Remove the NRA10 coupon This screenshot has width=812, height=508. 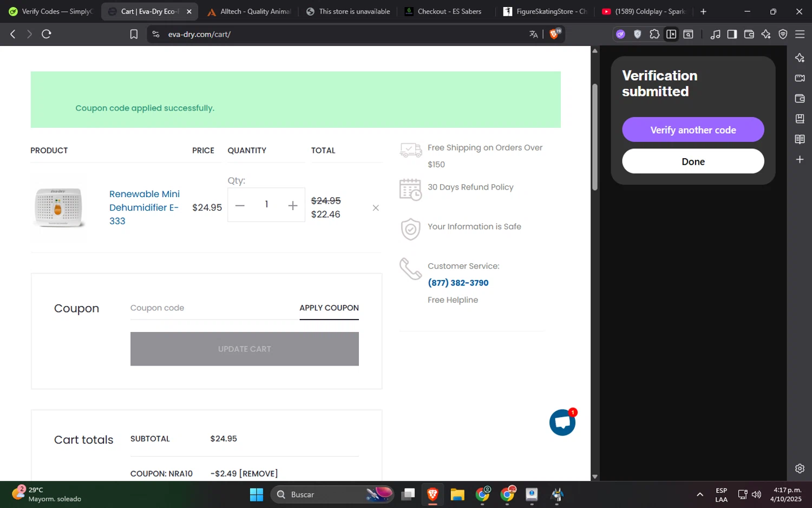258,473
